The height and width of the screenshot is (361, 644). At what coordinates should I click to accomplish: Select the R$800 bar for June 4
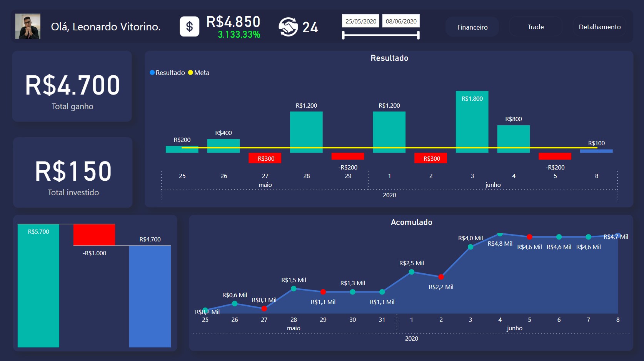point(514,139)
